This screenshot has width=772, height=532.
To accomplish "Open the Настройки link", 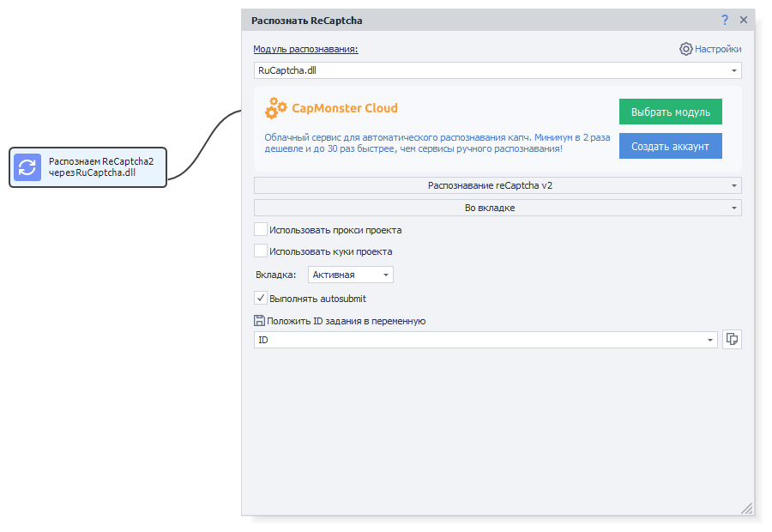I will (x=718, y=49).
